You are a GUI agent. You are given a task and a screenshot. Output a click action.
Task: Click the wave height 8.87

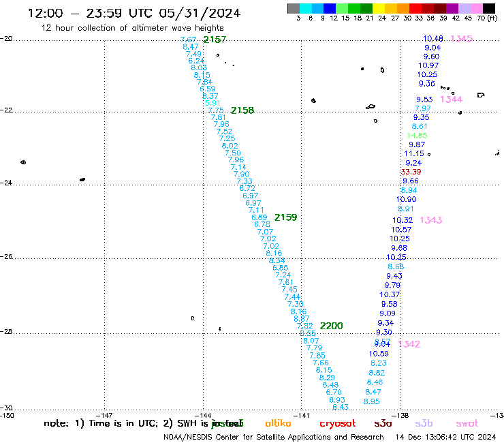(302, 318)
